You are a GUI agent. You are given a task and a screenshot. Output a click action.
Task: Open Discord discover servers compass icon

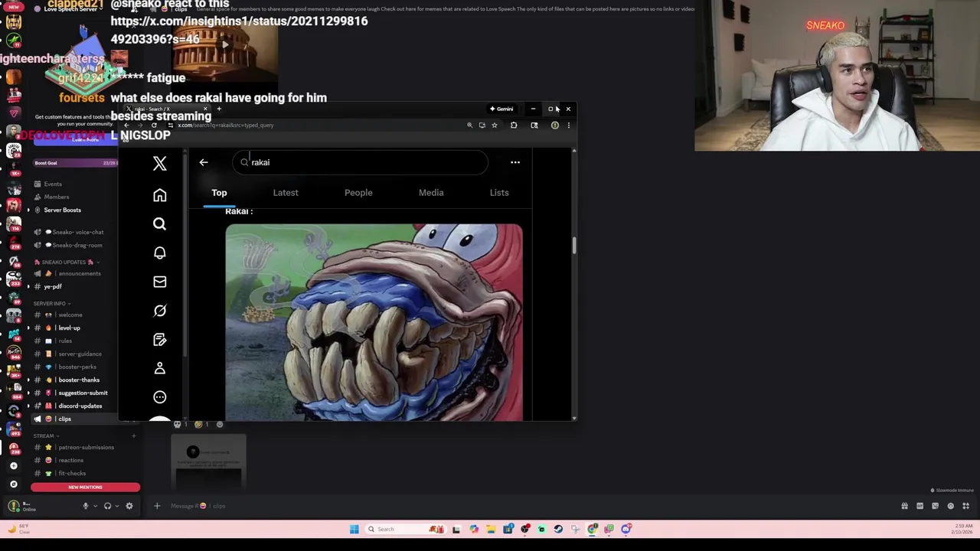[x=14, y=484]
